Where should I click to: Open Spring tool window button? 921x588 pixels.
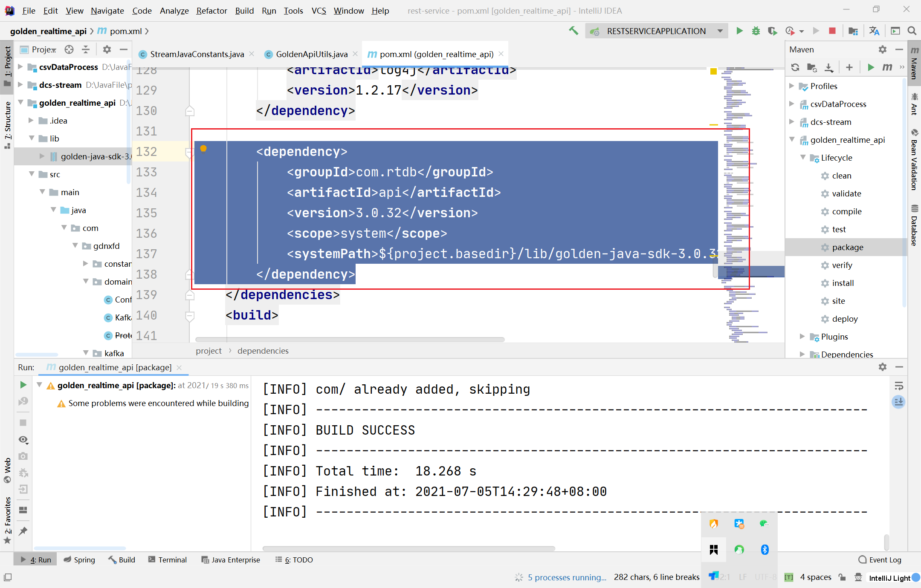(79, 559)
